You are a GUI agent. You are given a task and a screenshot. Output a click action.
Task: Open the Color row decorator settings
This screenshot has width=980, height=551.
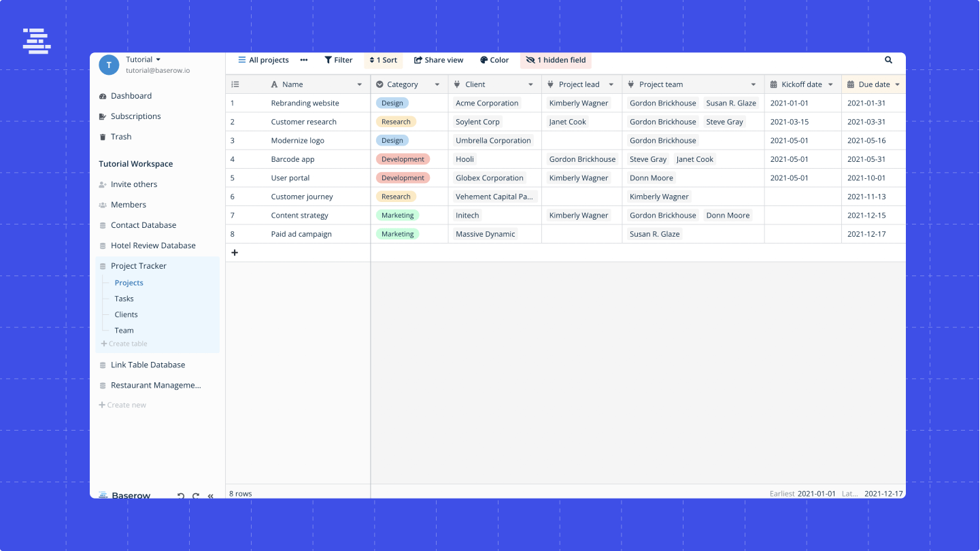click(494, 60)
